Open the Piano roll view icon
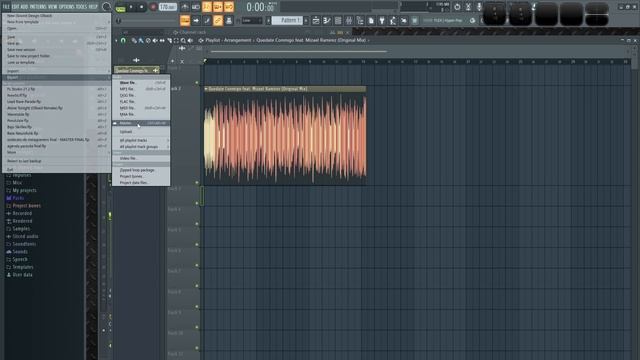Image resolution: width=640 pixels, height=360 pixels. pyautogui.click(x=327, y=20)
